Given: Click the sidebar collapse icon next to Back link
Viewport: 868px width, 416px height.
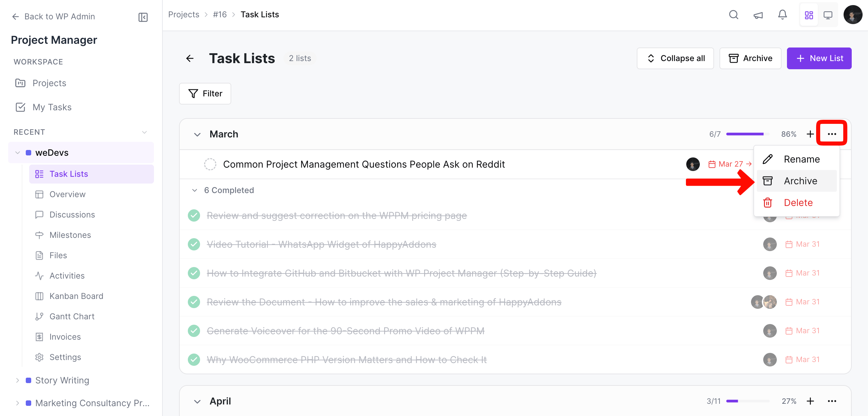Looking at the screenshot, I should point(143,17).
